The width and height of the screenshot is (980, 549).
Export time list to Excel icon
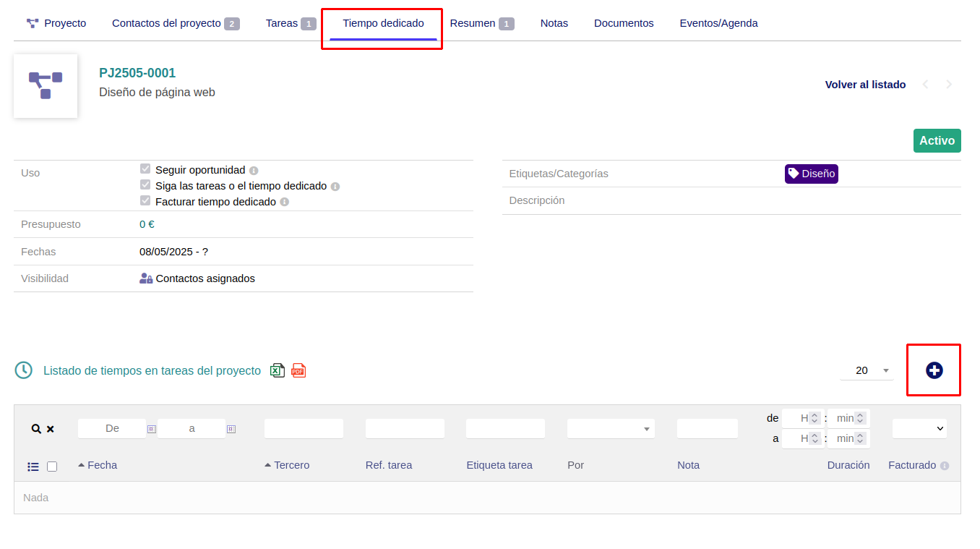point(278,370)
